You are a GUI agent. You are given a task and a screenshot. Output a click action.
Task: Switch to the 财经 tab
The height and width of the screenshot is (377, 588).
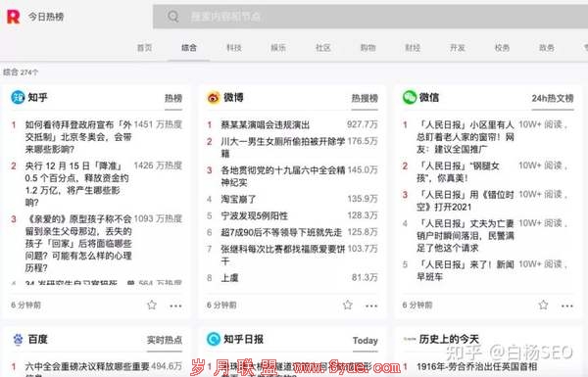(x=413, y=48)
